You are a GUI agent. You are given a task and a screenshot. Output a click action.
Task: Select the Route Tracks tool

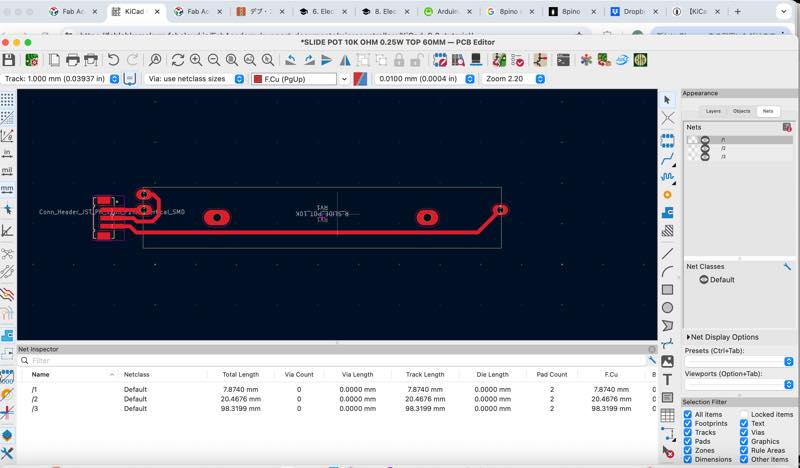(x=667, y=159)
